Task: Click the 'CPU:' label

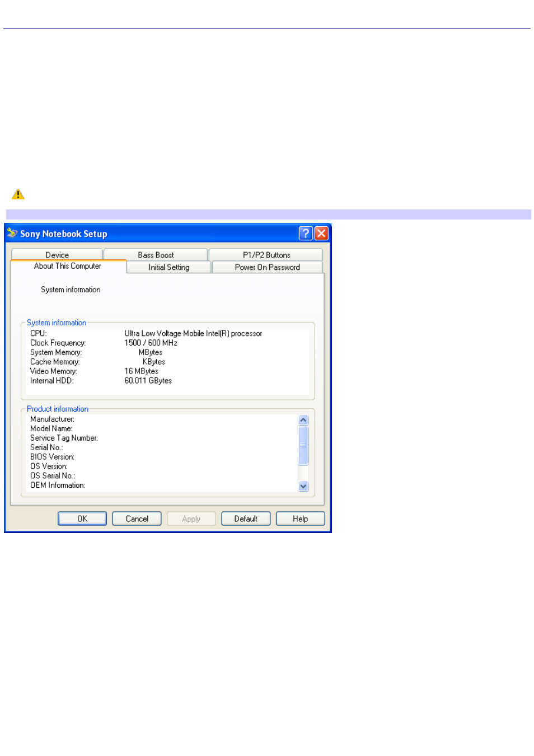Action: [x=38, y=333]
